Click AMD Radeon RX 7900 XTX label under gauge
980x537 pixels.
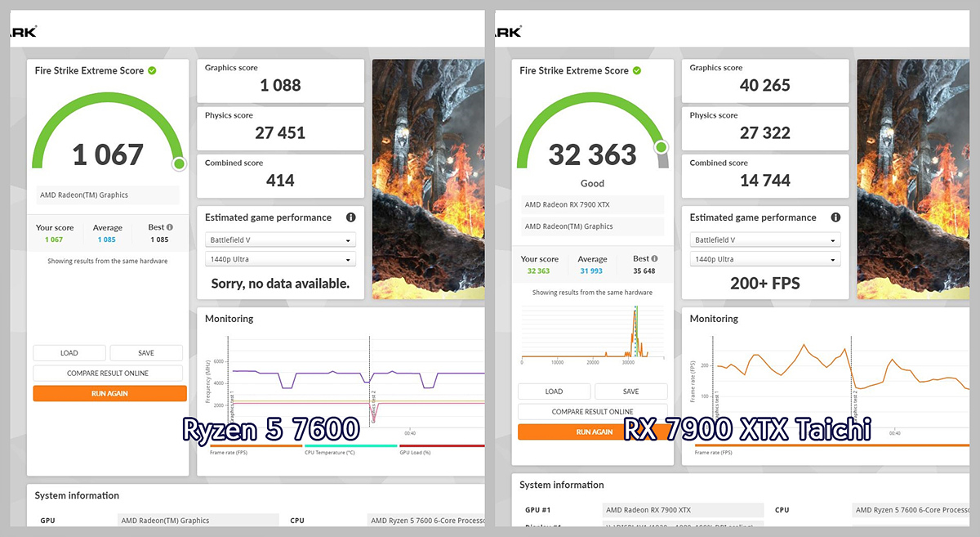click(x=592, y=204)
